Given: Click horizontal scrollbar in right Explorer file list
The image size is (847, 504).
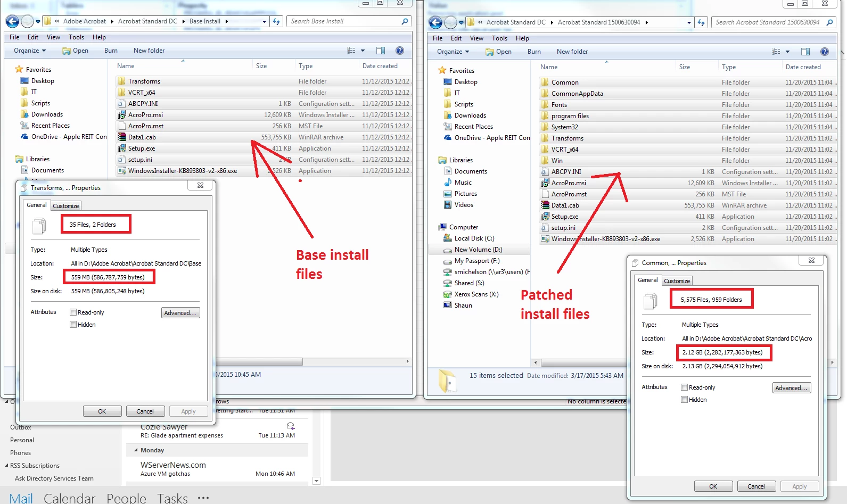Looking at the screenshot, I should coord(584,362).
